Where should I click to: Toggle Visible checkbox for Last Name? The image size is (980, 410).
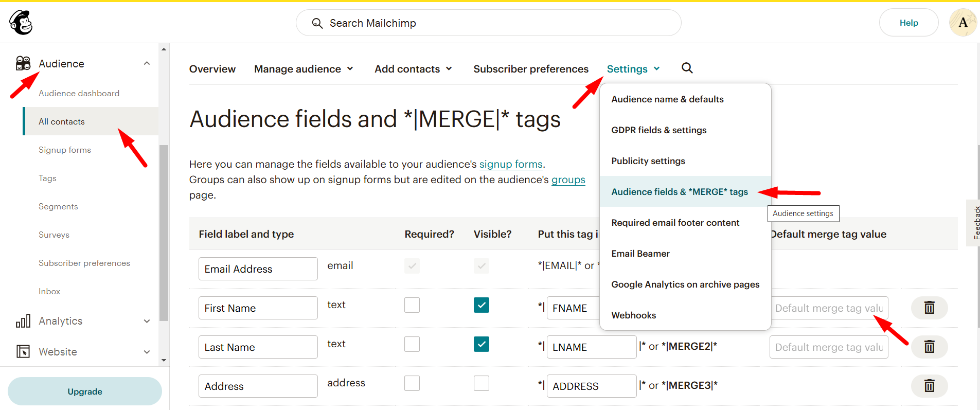[482, 344]
